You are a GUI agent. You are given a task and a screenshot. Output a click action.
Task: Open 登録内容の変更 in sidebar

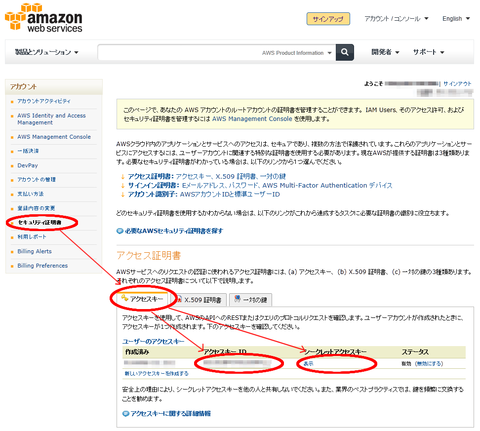[x=36, y=208]
